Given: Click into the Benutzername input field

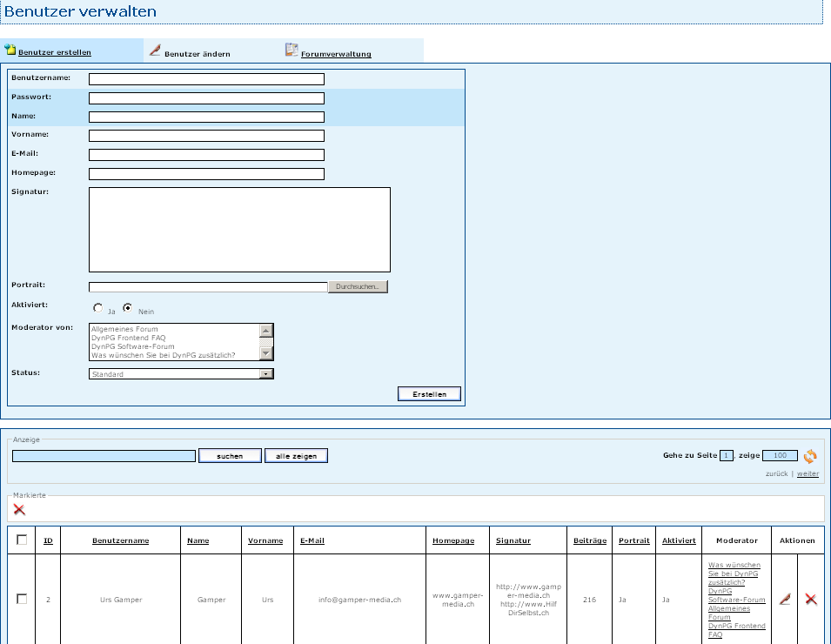Looking at the screenshot, I should [x=206, y=79].
